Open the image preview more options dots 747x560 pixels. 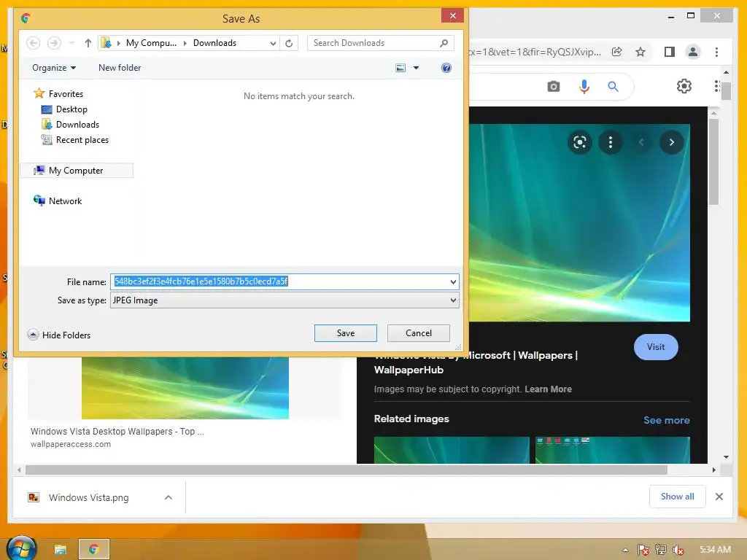(x=611, y=142)
